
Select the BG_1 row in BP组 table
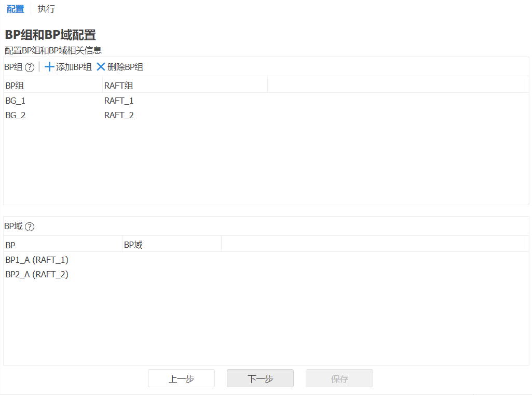(x=16, y=101)
